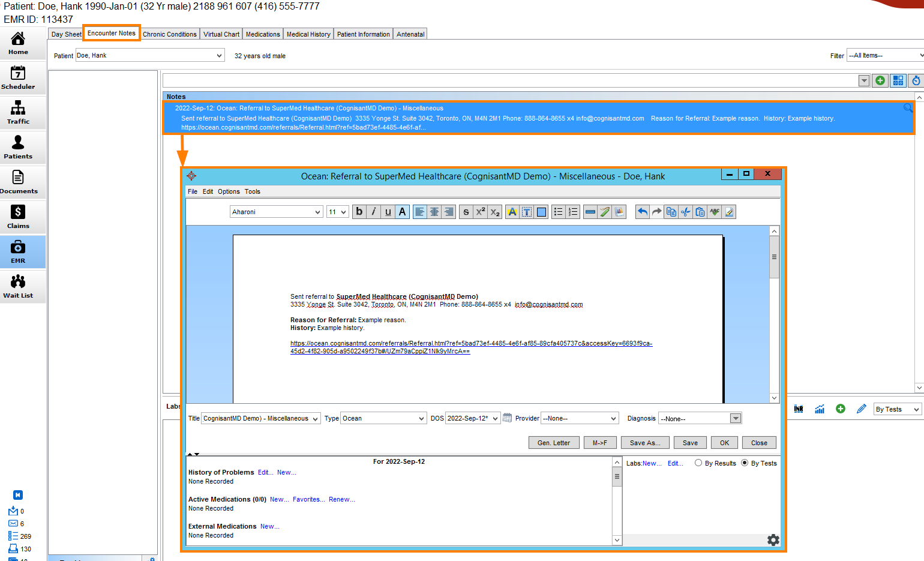Open the Aharoni font dropdown

click(x=277, y=212)
